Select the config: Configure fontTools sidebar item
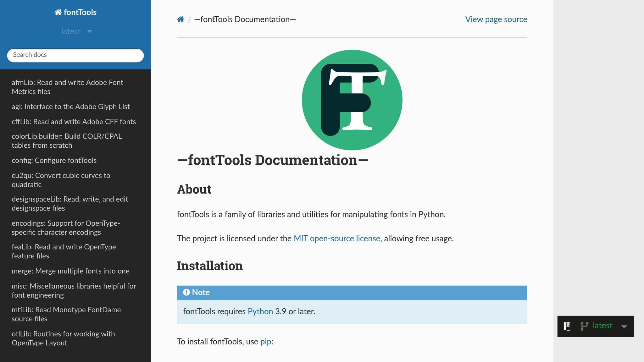This screenshot has width=644, height=362. coord(54,161)
